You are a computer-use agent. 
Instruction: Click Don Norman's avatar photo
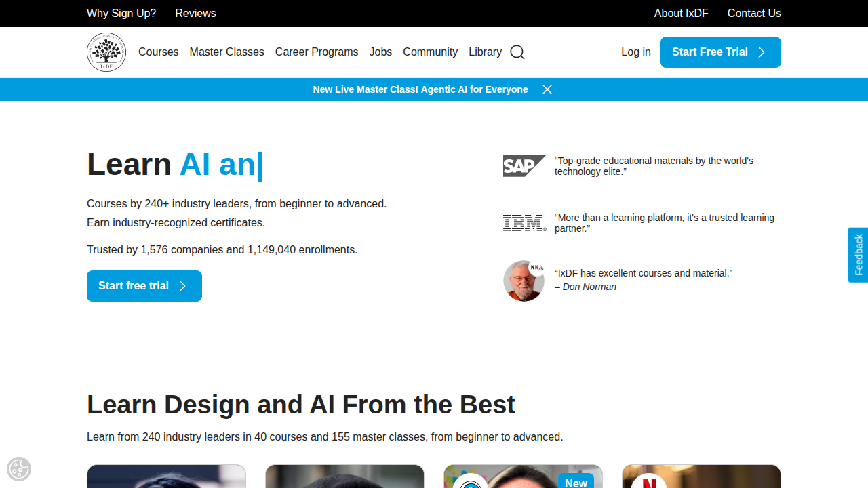(524, 281)
